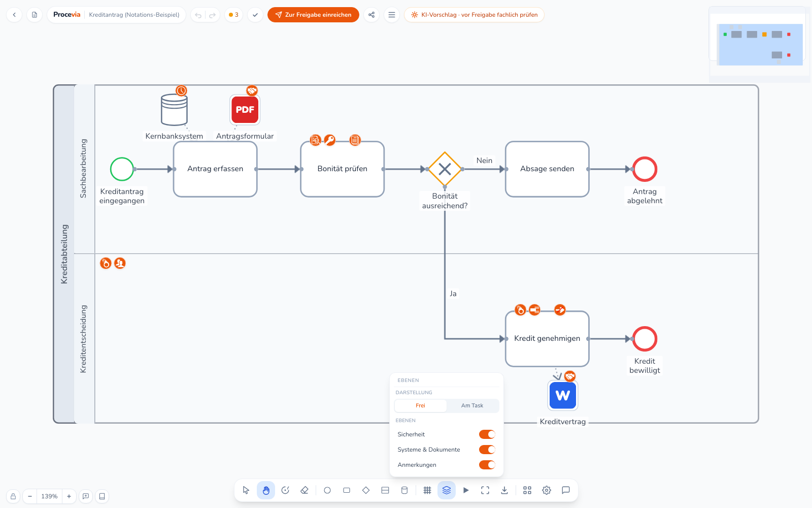Open the 3 warnings indicator
812x508 pixels.
click(x=233, y=15)
